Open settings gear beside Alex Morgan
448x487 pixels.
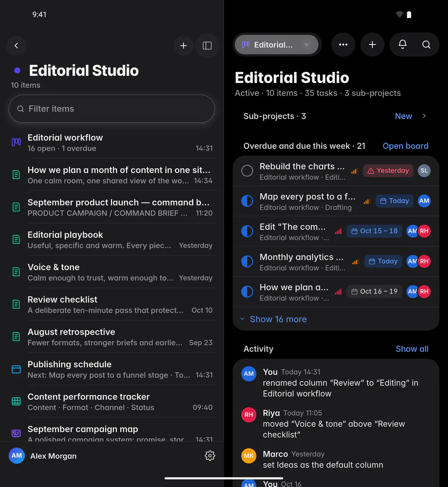pyautogui.click(x=210, y=456)
